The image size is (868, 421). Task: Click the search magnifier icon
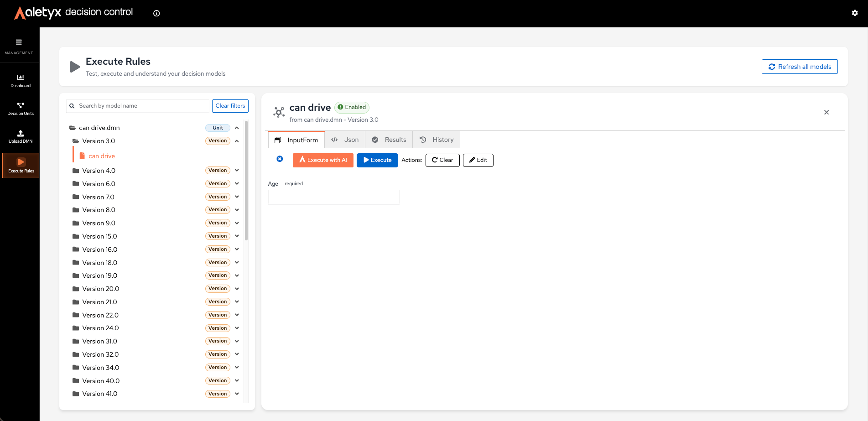tap(72, 106)
